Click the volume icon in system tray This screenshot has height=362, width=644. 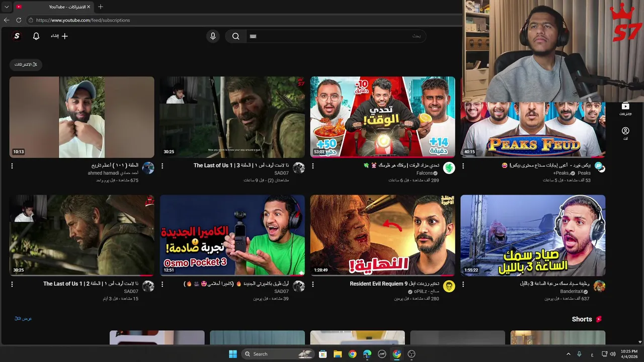coord(613,354)
